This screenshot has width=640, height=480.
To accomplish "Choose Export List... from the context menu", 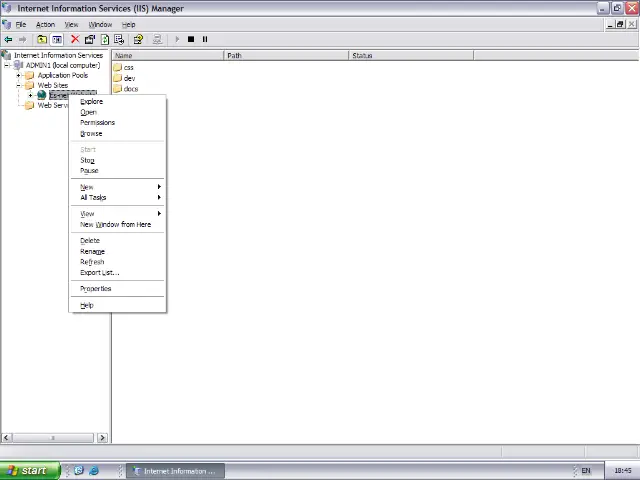I will click(118, 272).
